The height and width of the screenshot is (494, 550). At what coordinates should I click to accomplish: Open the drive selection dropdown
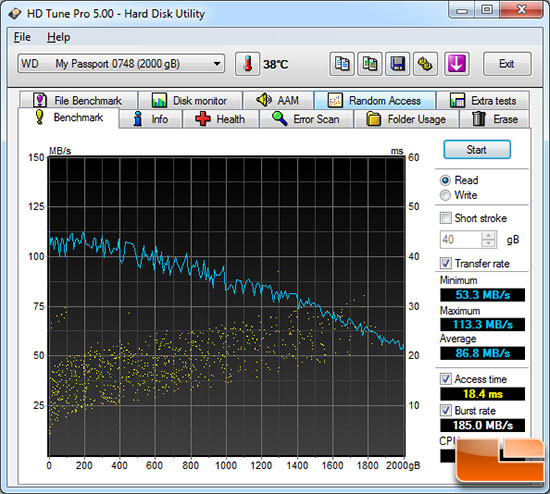click(121, 64)
